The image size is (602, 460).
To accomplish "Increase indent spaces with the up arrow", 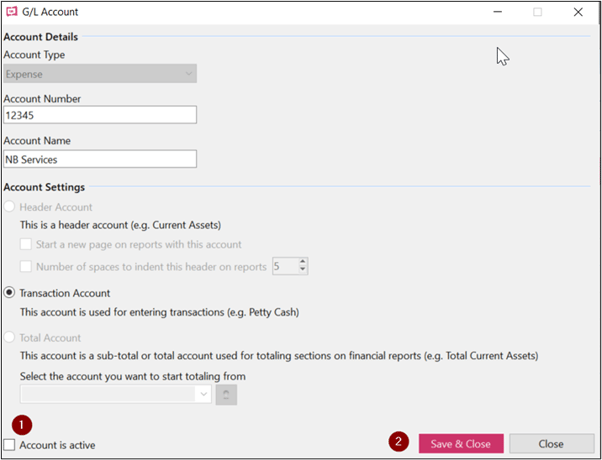I will [303, 262].
